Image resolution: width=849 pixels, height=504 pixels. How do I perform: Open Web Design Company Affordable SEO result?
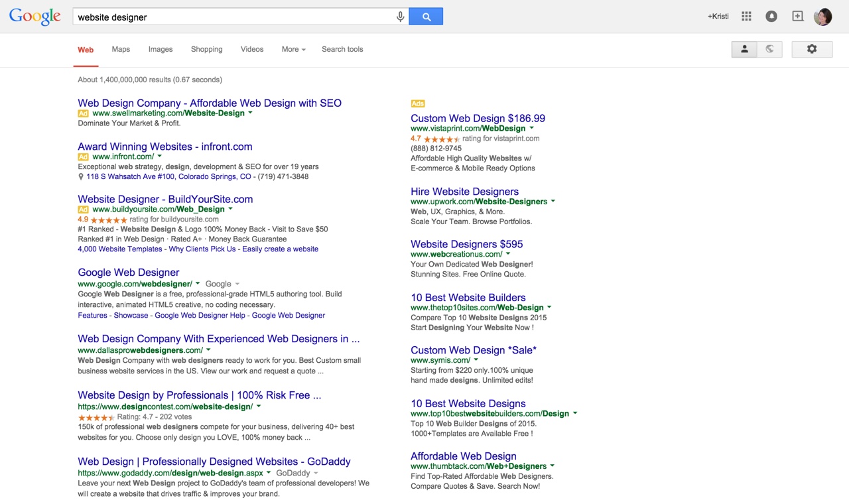(x=210, y=103)
